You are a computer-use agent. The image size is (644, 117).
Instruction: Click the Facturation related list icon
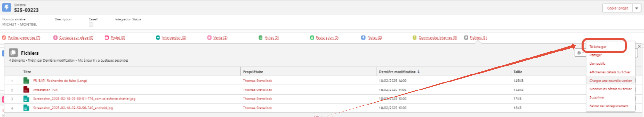[312, 38]
